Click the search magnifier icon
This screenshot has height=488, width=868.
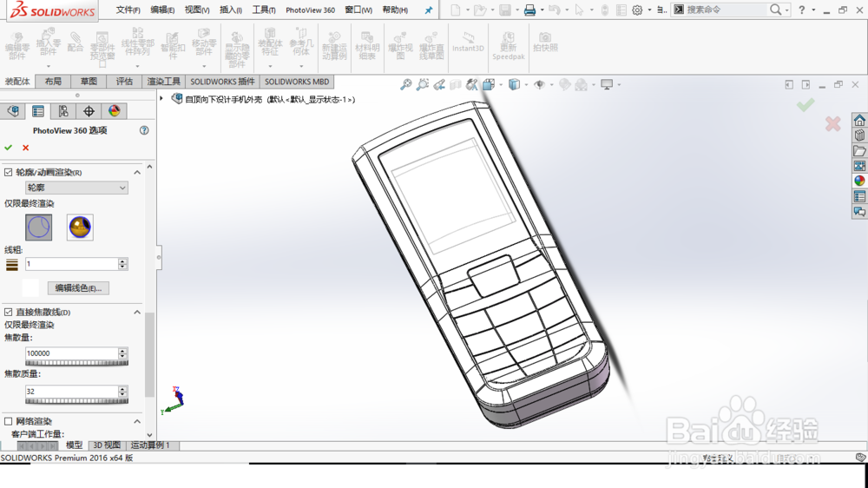tap(775, 10)
